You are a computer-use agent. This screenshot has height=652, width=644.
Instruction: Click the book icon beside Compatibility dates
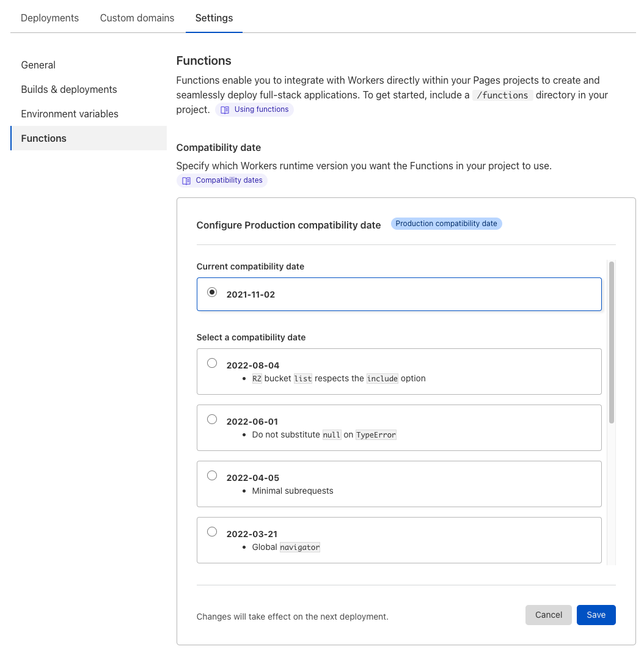point(186,181)
